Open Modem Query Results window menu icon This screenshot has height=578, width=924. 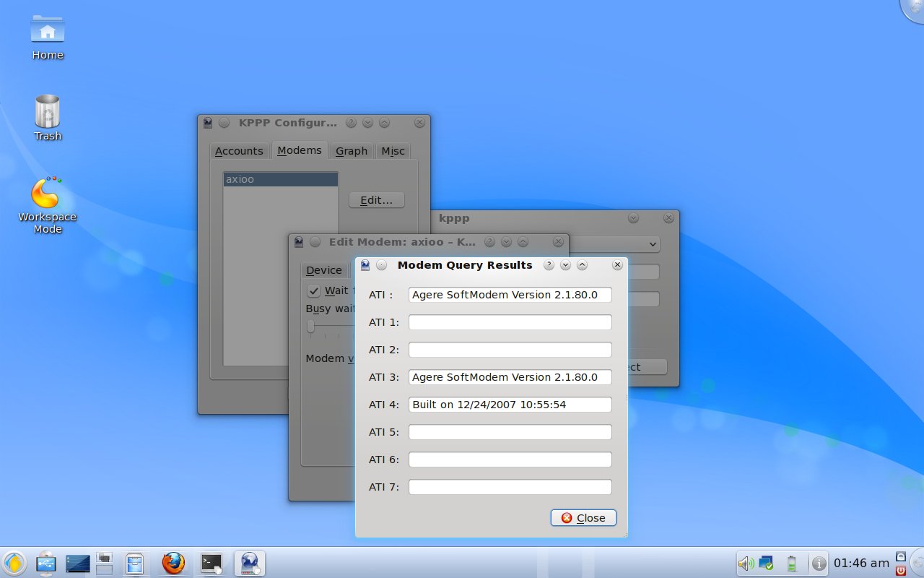[x=365, y=265]
